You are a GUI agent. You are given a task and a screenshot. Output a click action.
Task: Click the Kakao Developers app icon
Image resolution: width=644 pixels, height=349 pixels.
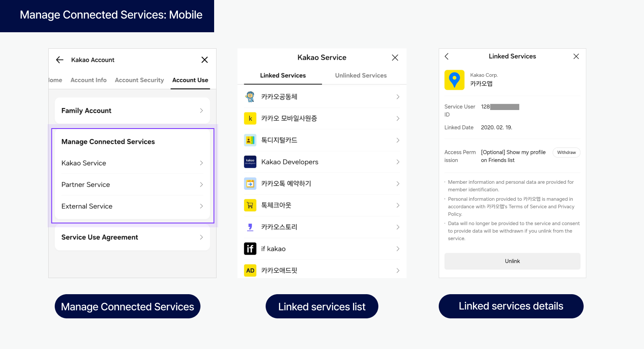pos(250,162)
